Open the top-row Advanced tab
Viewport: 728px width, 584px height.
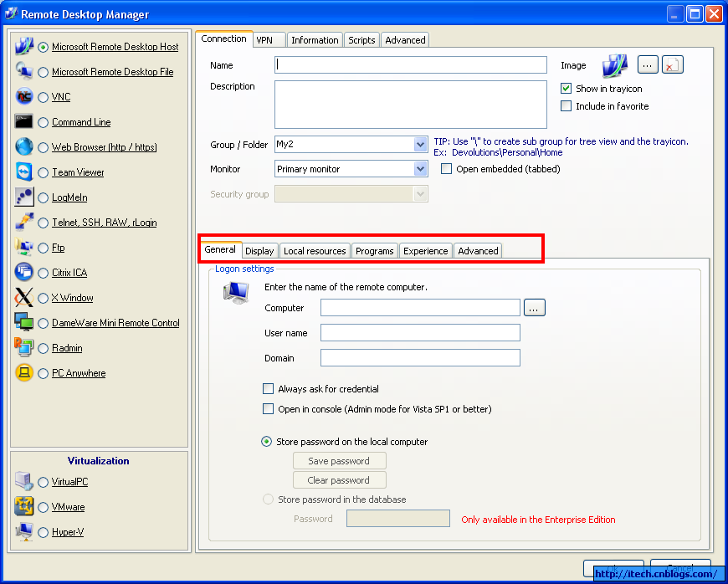405,40
